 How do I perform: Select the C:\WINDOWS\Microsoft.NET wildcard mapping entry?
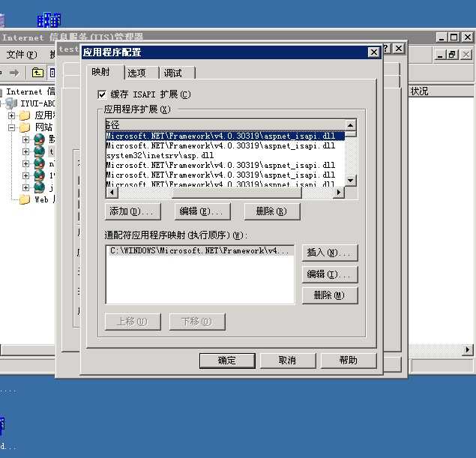[199, 250]
